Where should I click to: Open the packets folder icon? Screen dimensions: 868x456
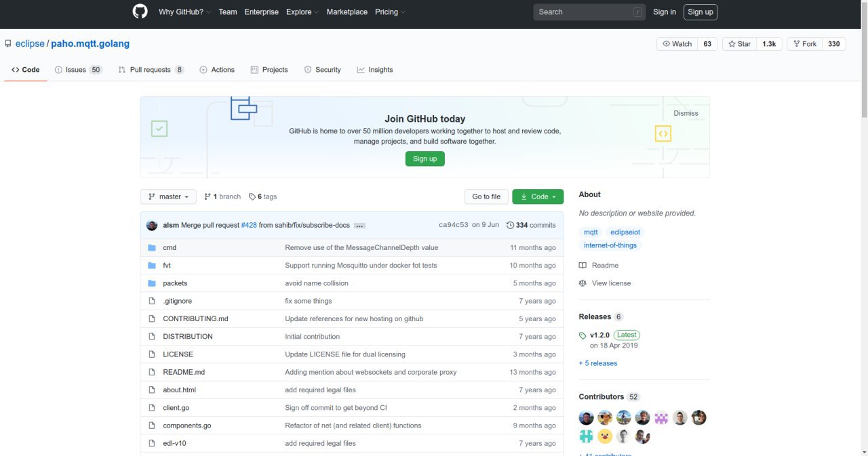(x=152, y=283)
